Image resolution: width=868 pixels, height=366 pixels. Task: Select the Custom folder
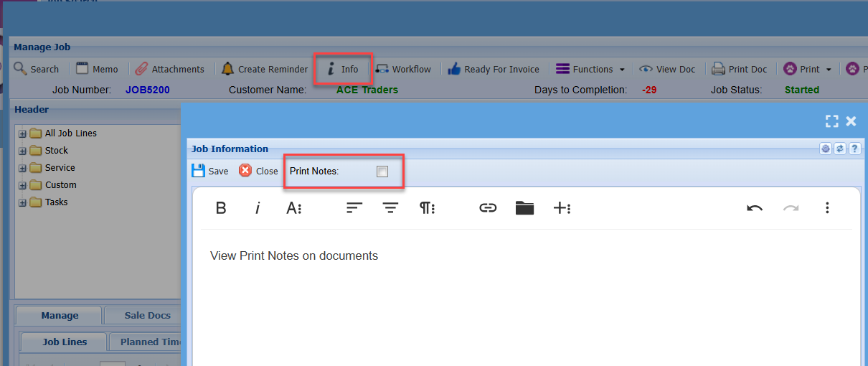point(53,184)
